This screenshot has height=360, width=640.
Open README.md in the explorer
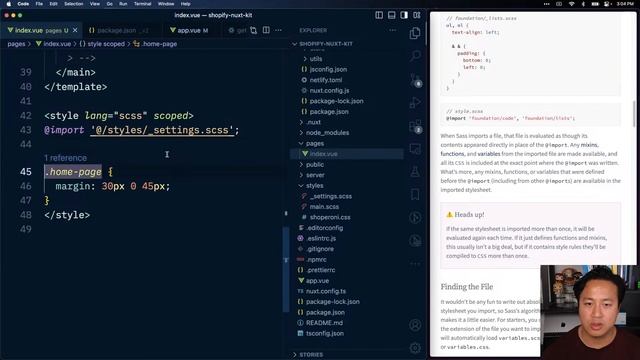pyautogui.click(x=324, y=323)
